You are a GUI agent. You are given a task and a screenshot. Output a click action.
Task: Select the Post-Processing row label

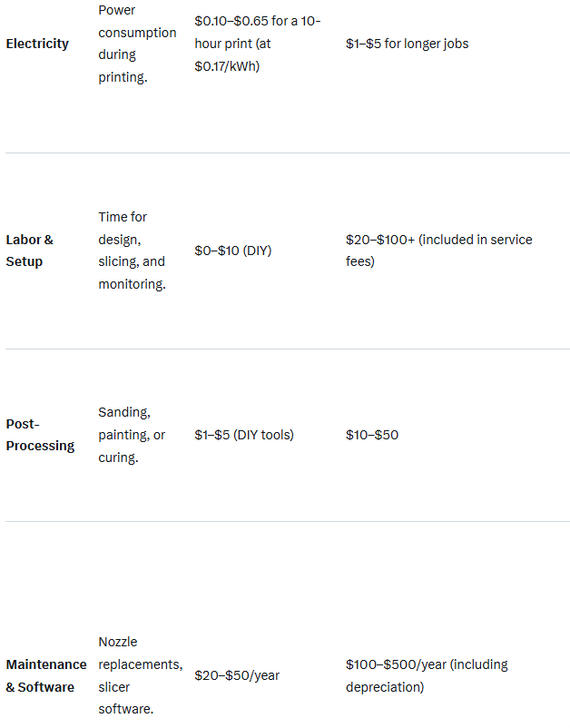coord(40,435)
